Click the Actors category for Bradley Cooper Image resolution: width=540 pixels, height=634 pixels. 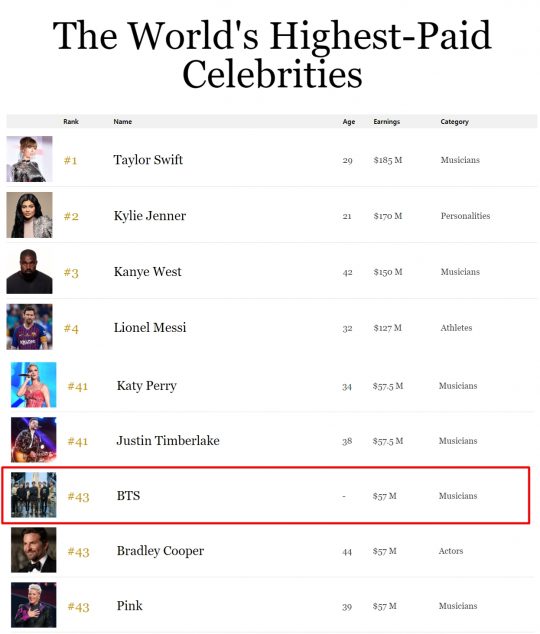(451, 551)
